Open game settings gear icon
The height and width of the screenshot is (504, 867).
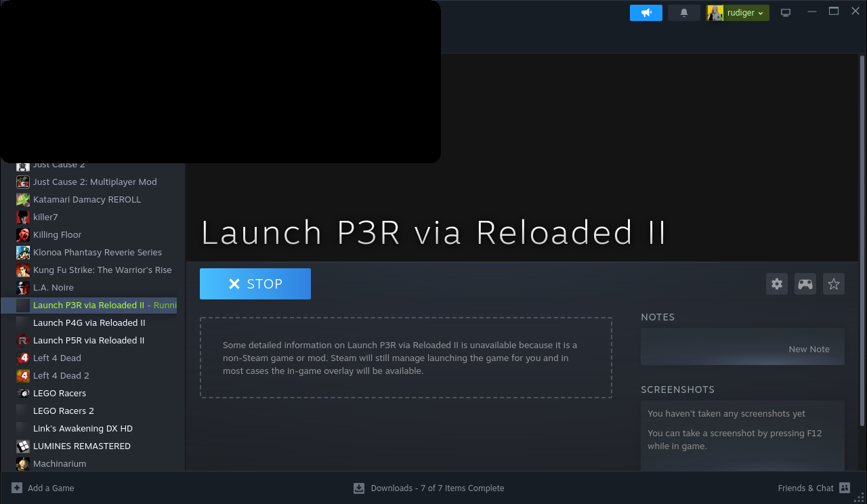777,284
